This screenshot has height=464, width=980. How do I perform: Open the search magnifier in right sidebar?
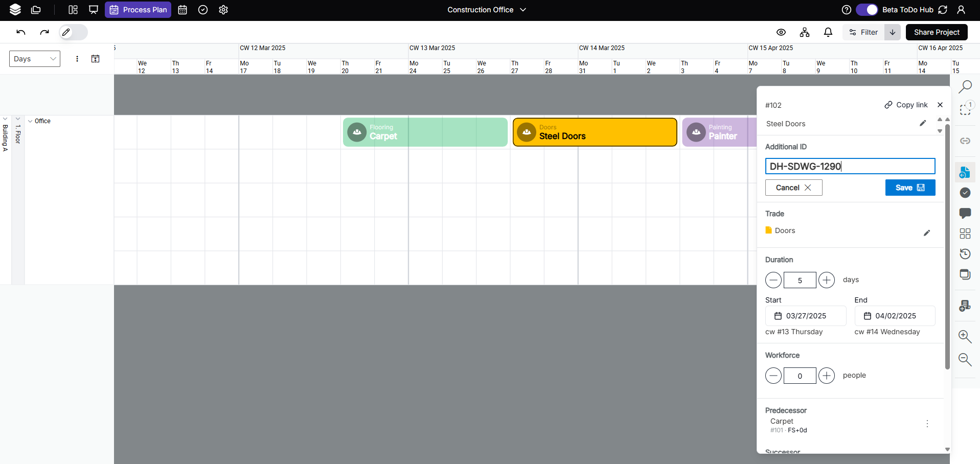pyautogui.click(x=965, y=87)
